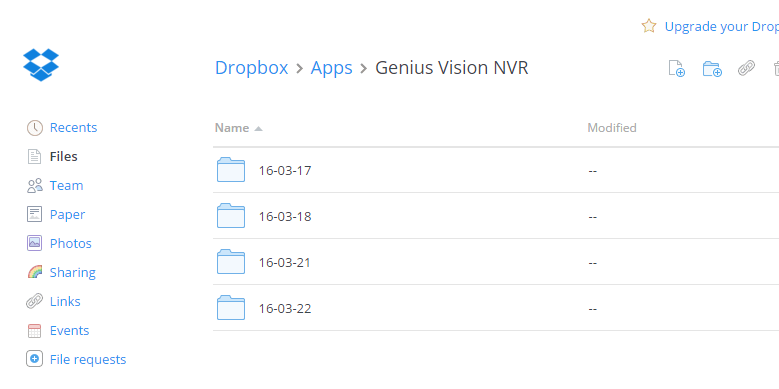779x389 pixels.
Task: Select the 16-03-22 folder icon
Action: [x=231, y=308]
